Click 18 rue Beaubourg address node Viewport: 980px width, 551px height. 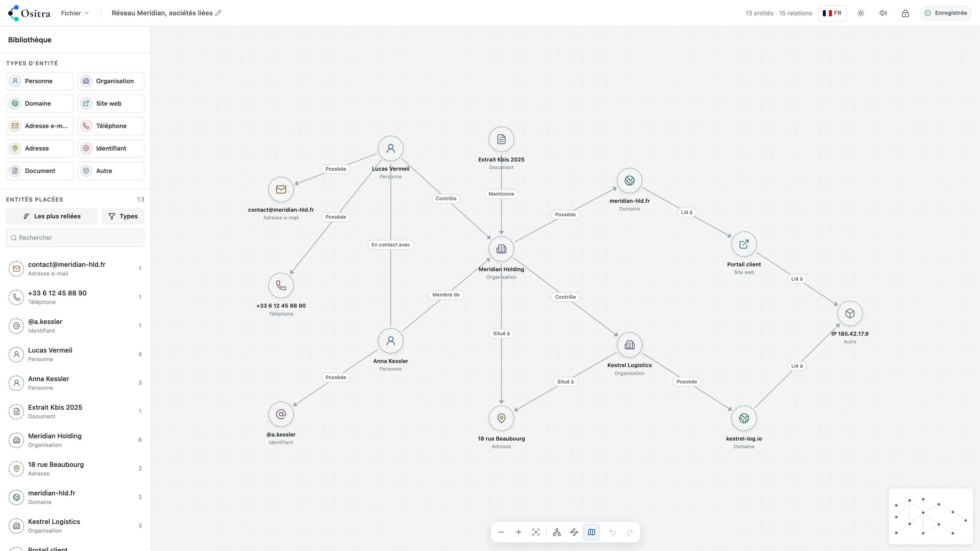click(x=501, y=418)
